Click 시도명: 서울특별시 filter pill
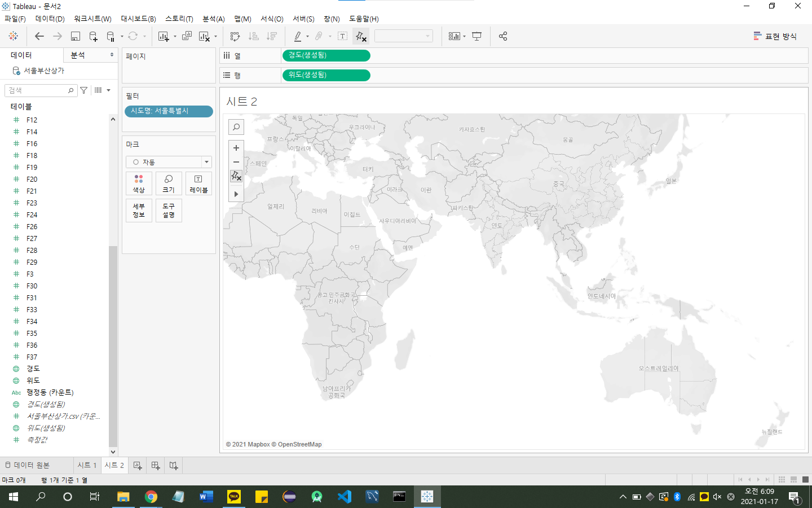Viewport: 812px width, 508px height. pos(169,111)
